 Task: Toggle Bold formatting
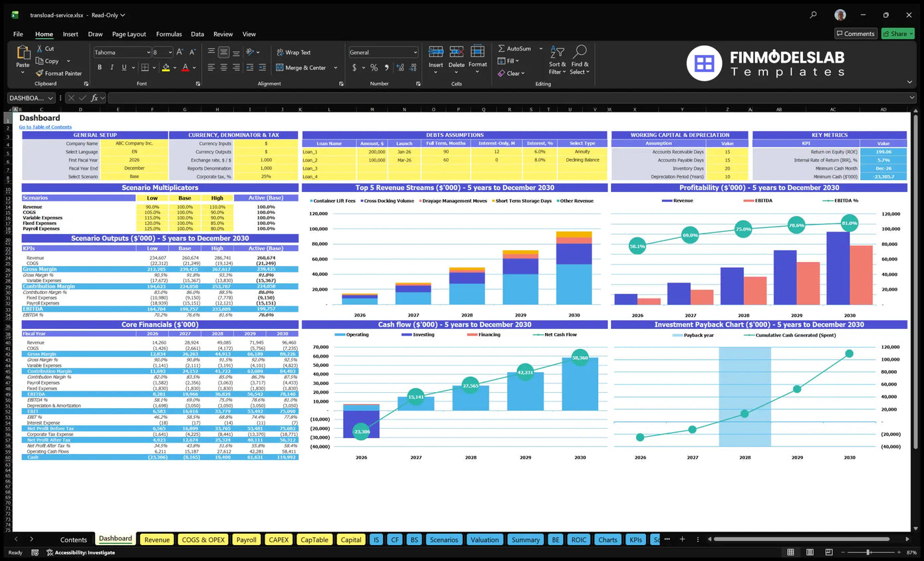tap(100, 67)
